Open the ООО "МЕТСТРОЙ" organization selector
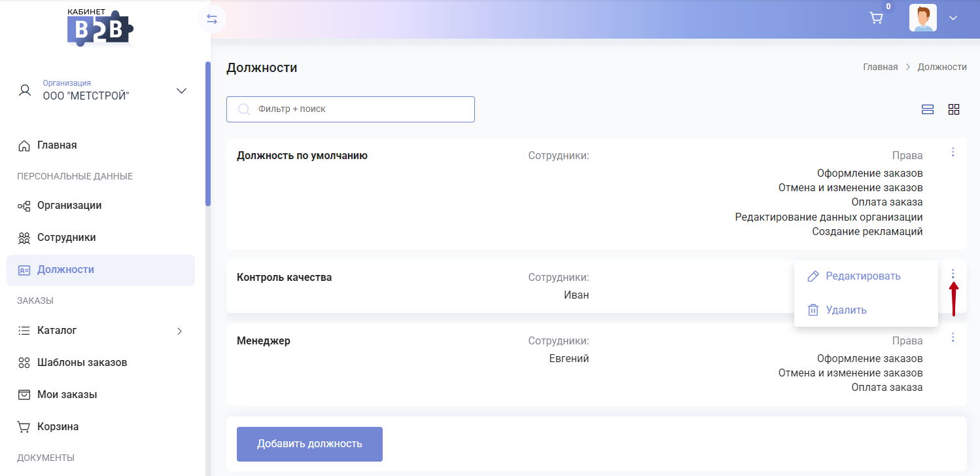The width and height of the screenshot is (980, 476). 103,90
